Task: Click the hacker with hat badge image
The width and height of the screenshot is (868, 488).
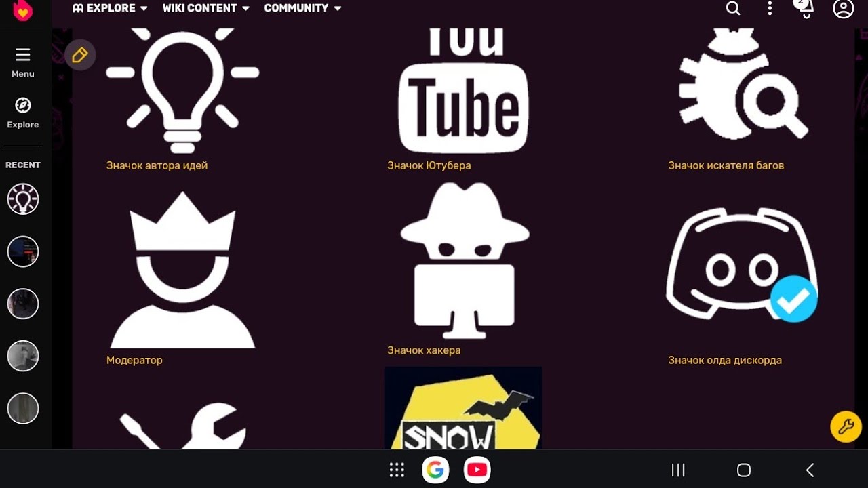Action: [465, 261]
